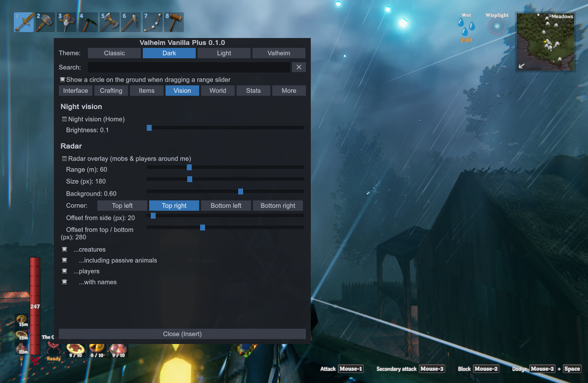588x383 pixels.
Task: Click the red triquetra icon under health bar
Action: pos(35,361)
